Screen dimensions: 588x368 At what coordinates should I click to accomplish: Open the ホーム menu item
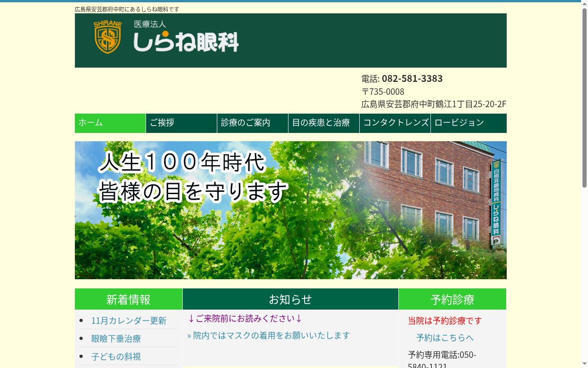point(110,123)
